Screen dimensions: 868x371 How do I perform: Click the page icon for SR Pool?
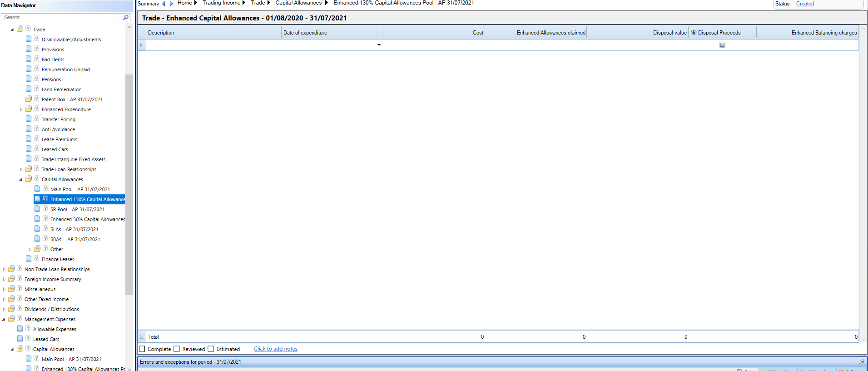37,209
